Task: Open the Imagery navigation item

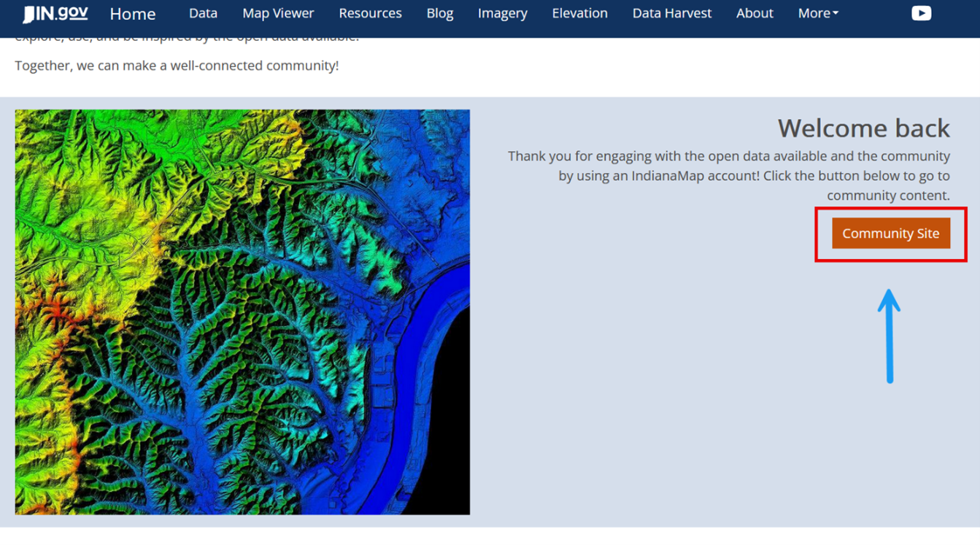Action: [x=502, y=12]
